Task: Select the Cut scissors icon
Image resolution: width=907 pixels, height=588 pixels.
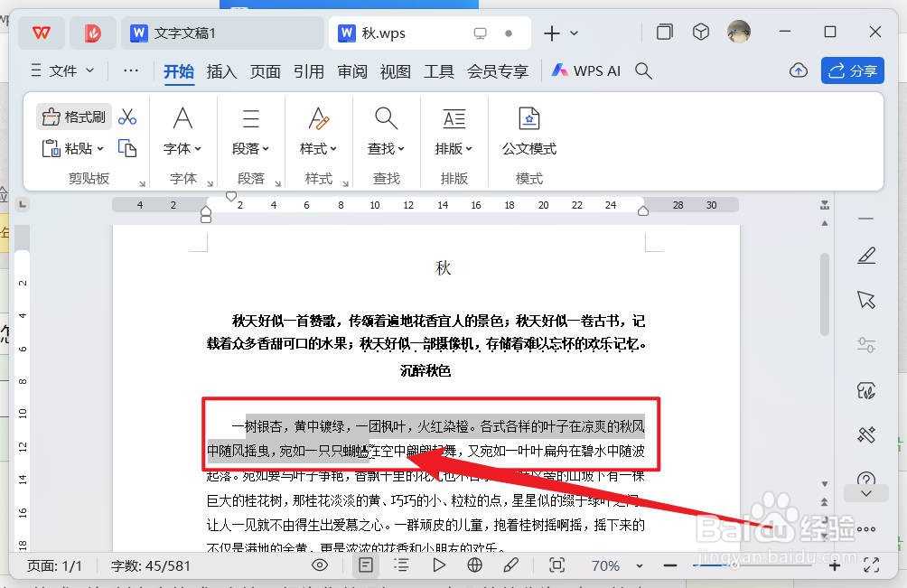Action: (127, 117)
